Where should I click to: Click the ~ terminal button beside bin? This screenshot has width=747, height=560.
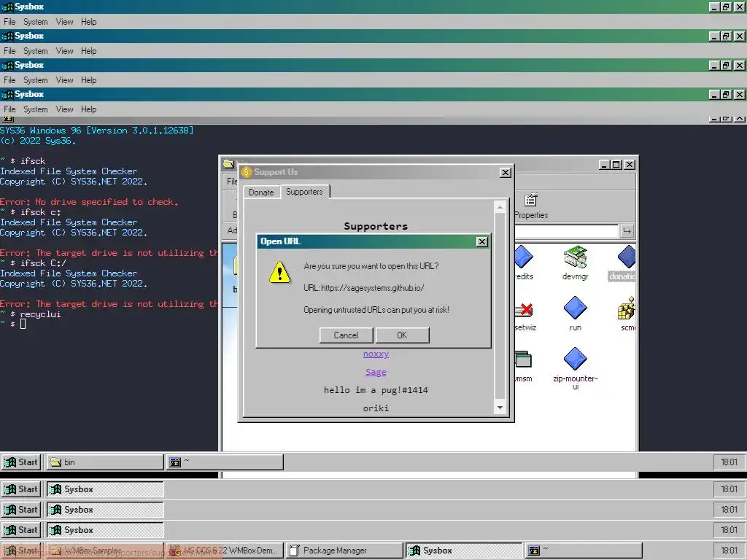(225, 462)
